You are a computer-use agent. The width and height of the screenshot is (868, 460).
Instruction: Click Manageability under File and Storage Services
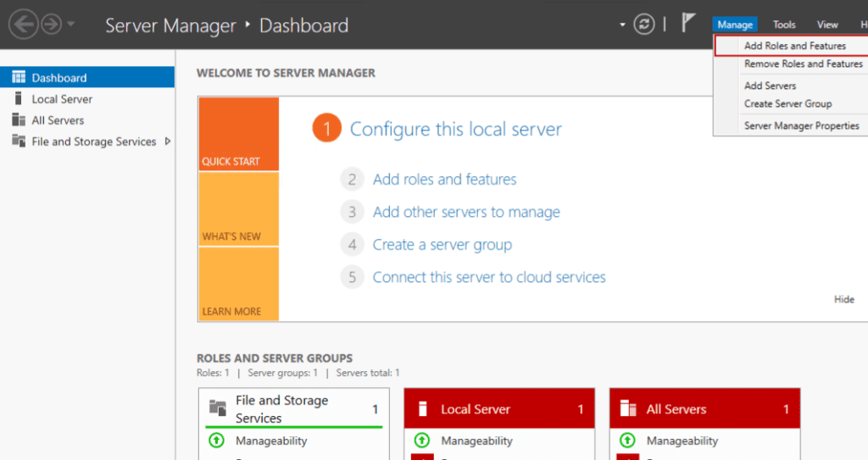(x=271, y=441)
